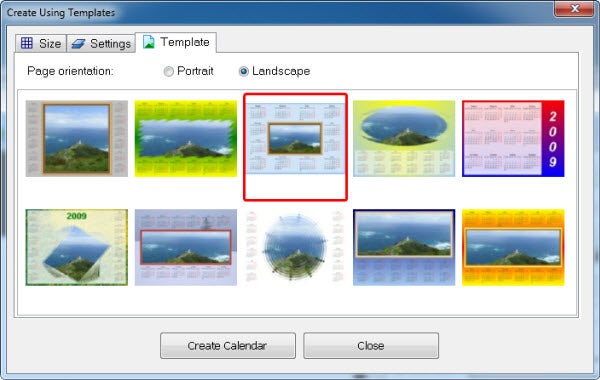Choose the rotated-photo template titled 2009

click(77, 247)
